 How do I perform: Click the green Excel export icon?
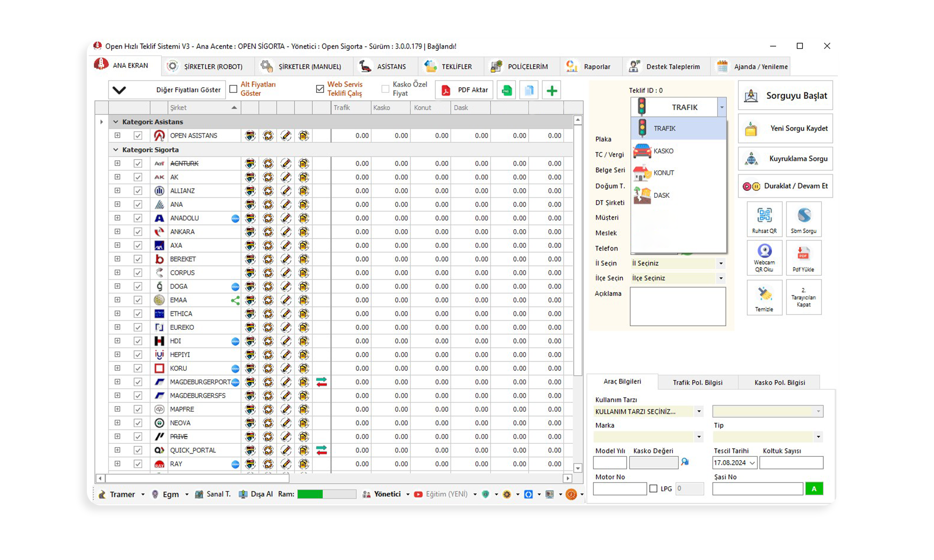point(507,90)
